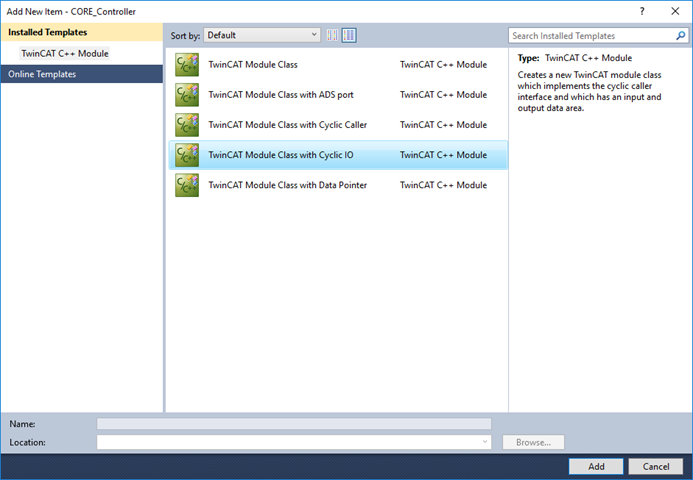Open the Sort by Default dropdown
Screen dimensions: 693x480
[x=262, y=35]
